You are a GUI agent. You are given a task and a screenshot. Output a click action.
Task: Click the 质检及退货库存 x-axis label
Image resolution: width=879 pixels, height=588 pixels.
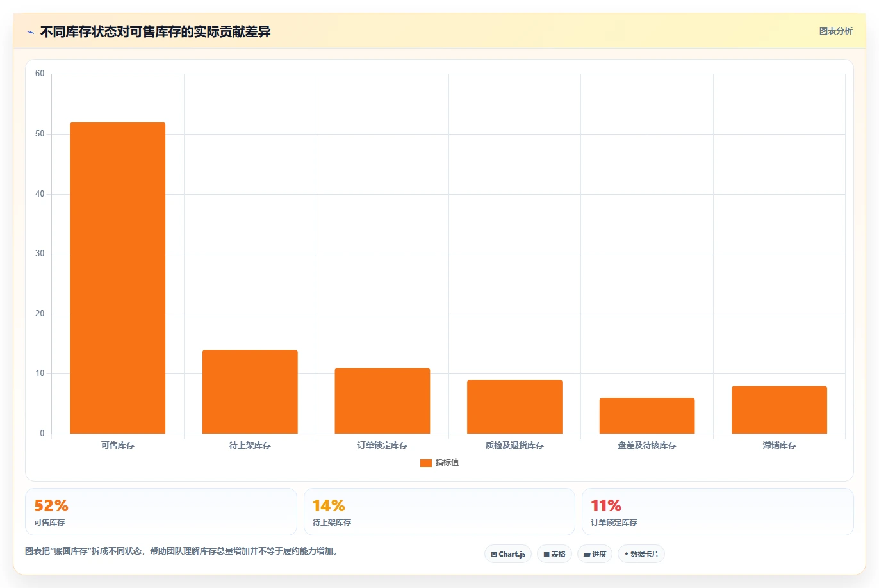click(514, 445)
